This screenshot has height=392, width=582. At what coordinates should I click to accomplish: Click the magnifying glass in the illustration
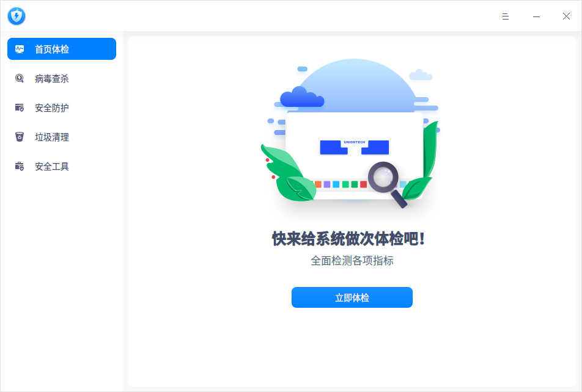coord(388,184)
